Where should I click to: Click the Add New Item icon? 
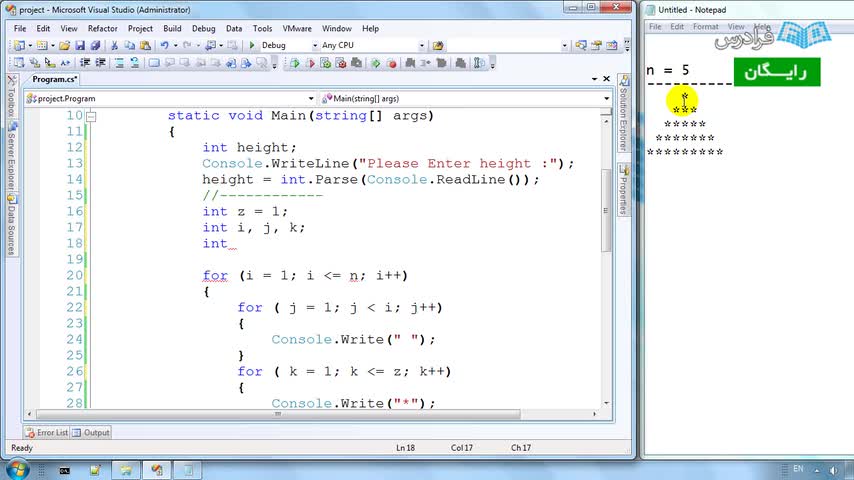click(42, 46)
